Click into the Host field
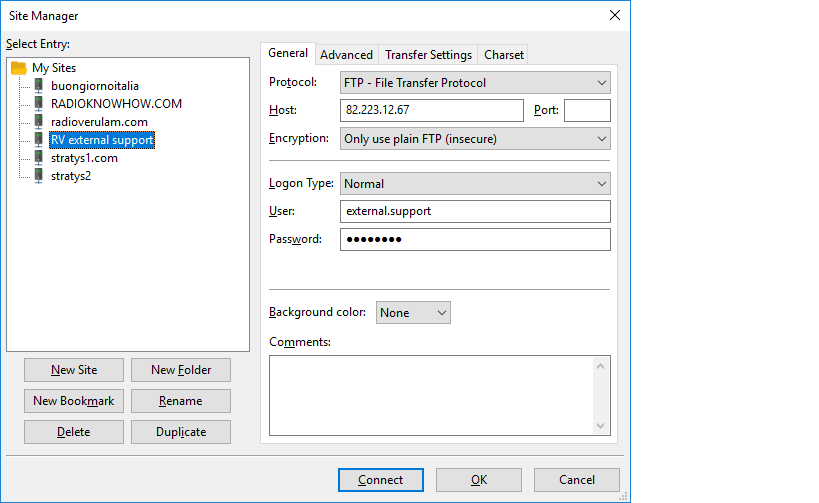This screenshot has height=503, width=819. pos(431,110)
